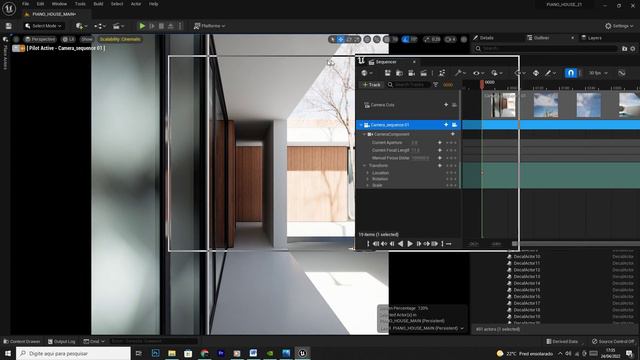Click the Search Tracks field

[x=408, y=84]
